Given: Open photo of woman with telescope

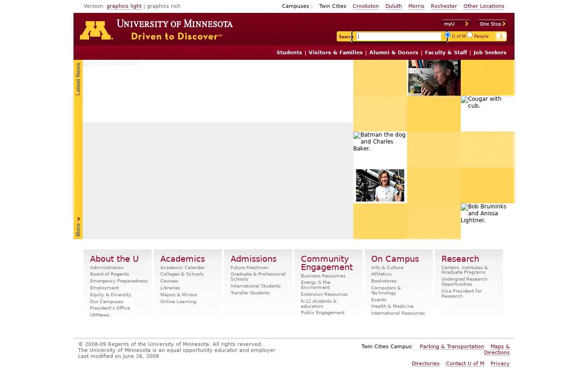Looking at the screenshot, I should (380, 185).
